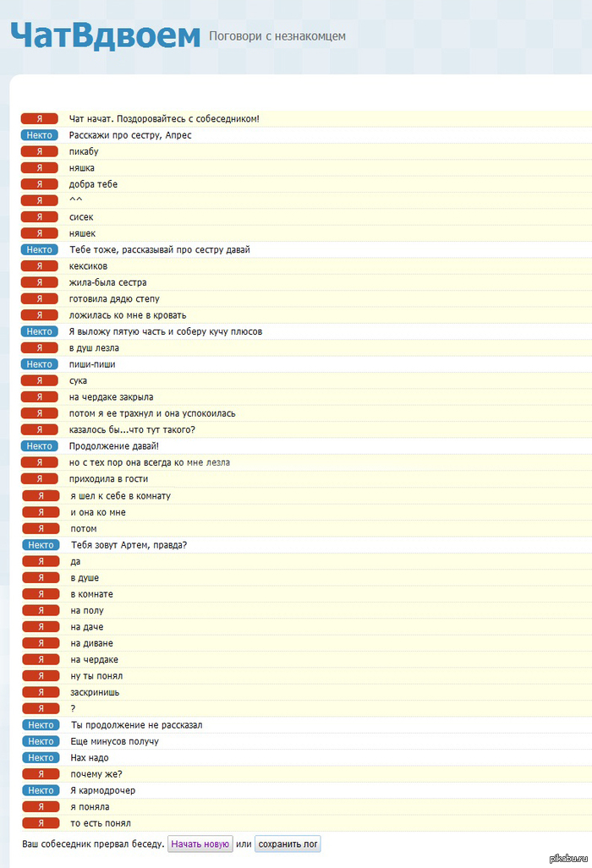Click the Я badge beside "на даче"
This screenshot has width=592, height=868.
41,627
